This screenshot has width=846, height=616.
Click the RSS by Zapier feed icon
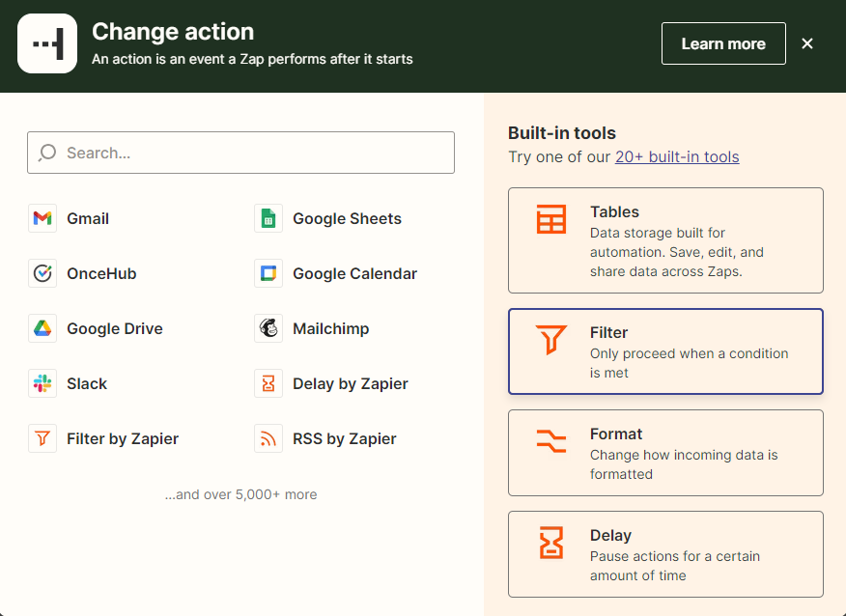pos(268,439)
